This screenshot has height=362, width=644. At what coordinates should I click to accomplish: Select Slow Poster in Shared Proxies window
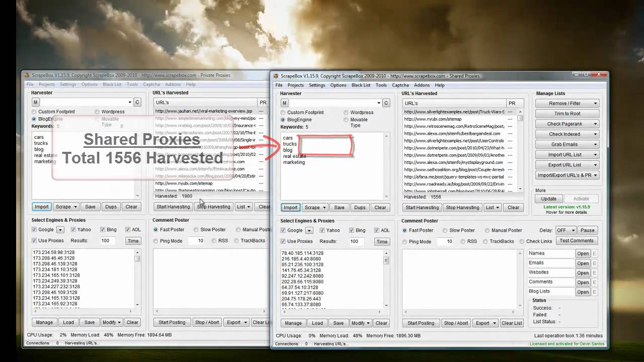click(x=445, y=230)
